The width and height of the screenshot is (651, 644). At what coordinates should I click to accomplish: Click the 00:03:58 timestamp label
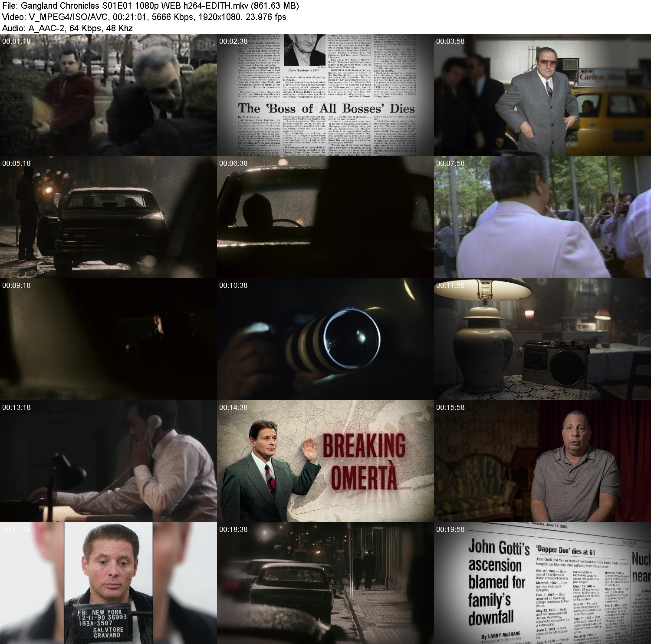450,41
